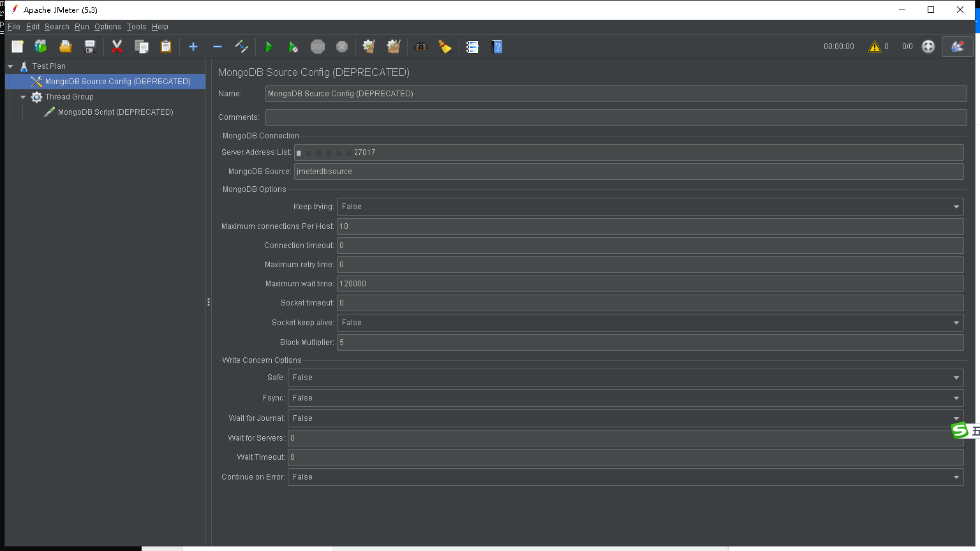Collapse the Test Plan tree node

tap(10, 66)
